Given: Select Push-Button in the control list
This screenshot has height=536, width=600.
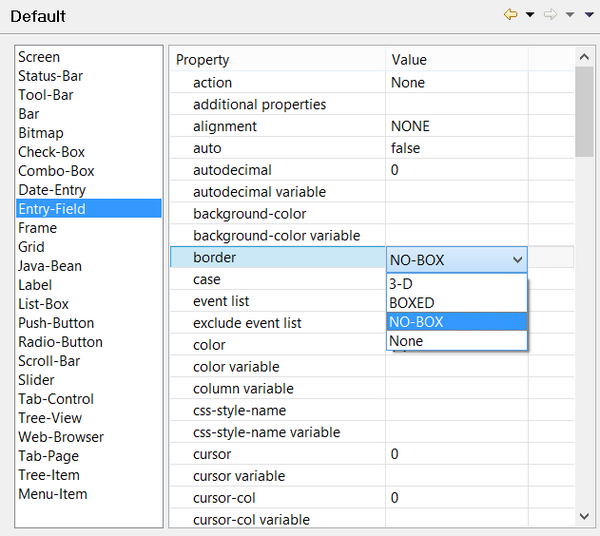Looking at the screenshot, I should point(56,323).
